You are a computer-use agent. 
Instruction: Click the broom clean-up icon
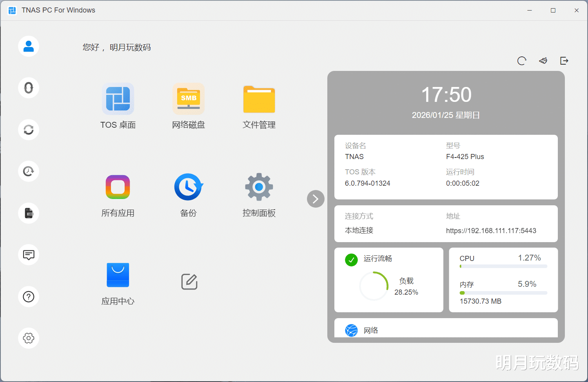543,61
